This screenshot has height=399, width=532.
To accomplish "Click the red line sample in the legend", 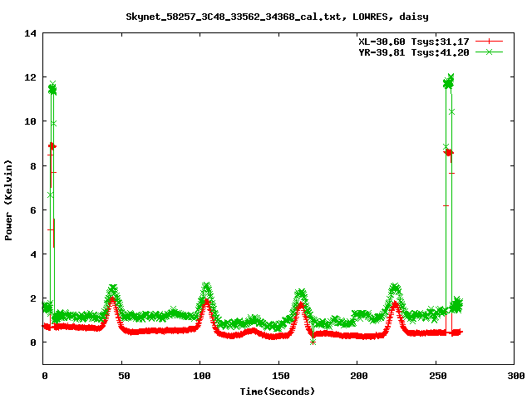I will tap(490, 41).
